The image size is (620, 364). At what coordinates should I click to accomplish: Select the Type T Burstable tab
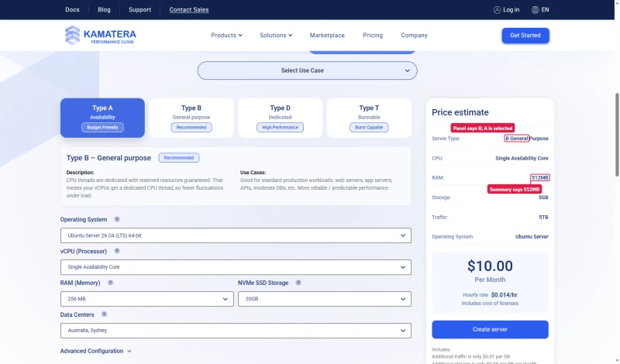(369, 118)
